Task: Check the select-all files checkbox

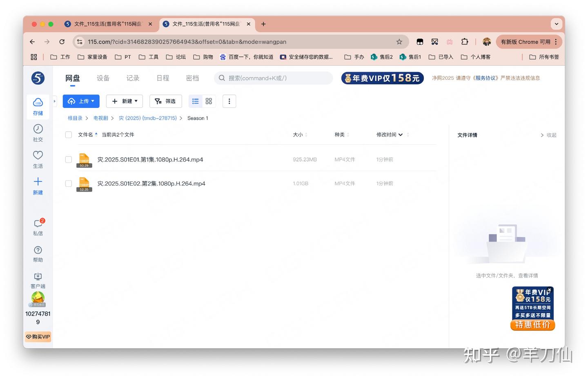Action: (68, 135)
